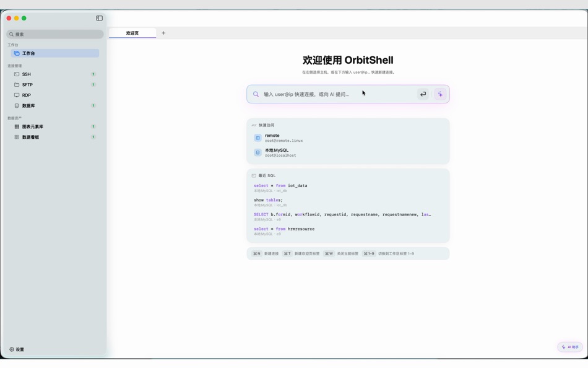Click the 数据库 cylinder icon

pyautogui.click(x=17, y=106)
